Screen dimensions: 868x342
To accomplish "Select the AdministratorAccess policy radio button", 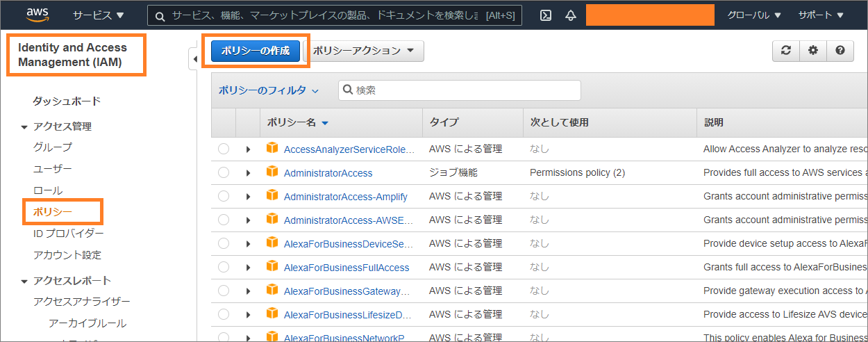I will [x=223, y=172].
